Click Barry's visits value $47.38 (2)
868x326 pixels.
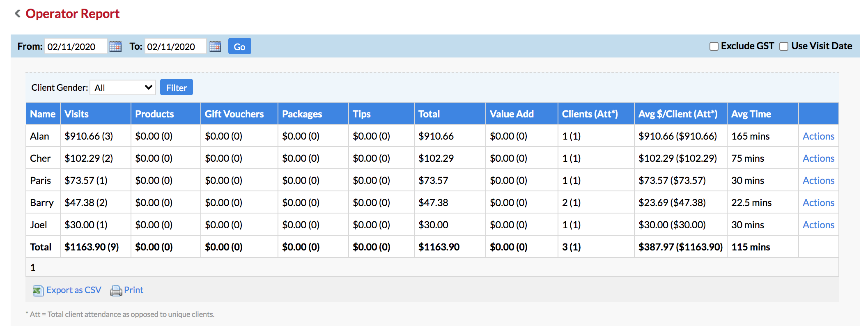click(86, 203)
